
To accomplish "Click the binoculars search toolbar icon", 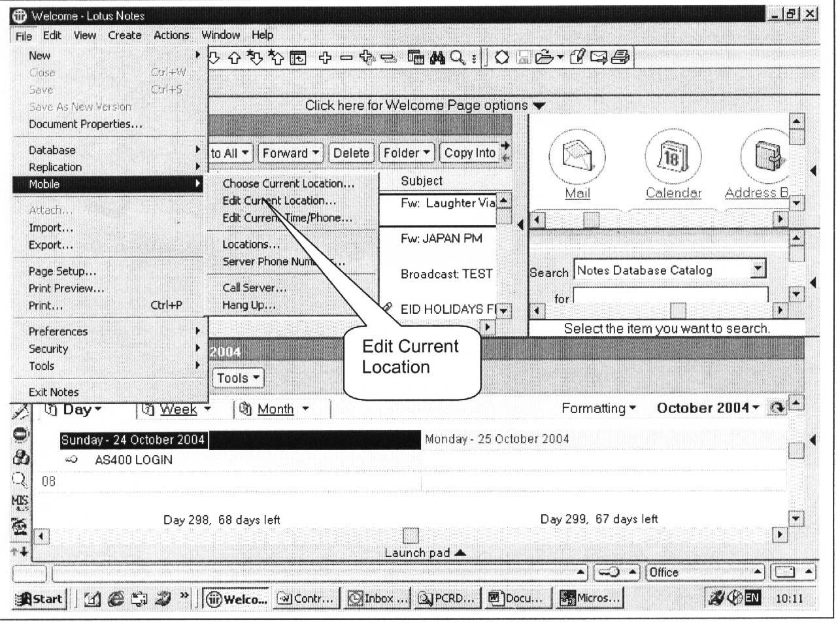I will click(x=437, y=58).
